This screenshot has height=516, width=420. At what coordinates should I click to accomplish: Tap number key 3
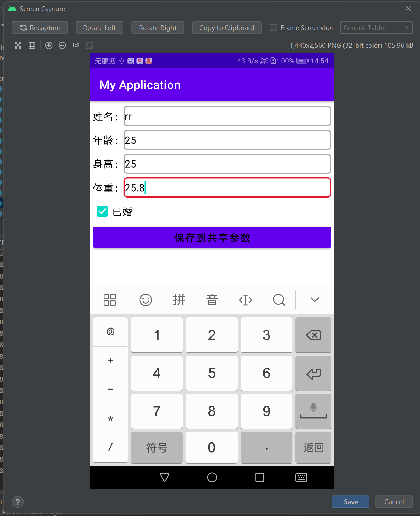[x=266, y=335]
